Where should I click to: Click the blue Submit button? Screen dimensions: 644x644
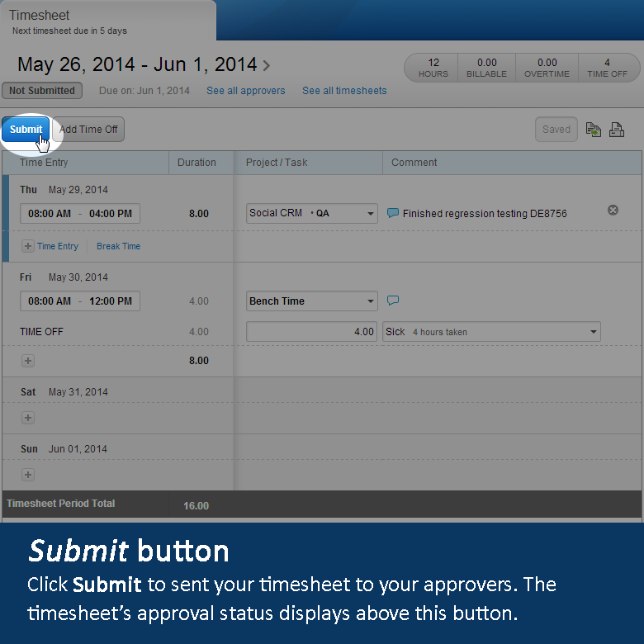(26, 130)
